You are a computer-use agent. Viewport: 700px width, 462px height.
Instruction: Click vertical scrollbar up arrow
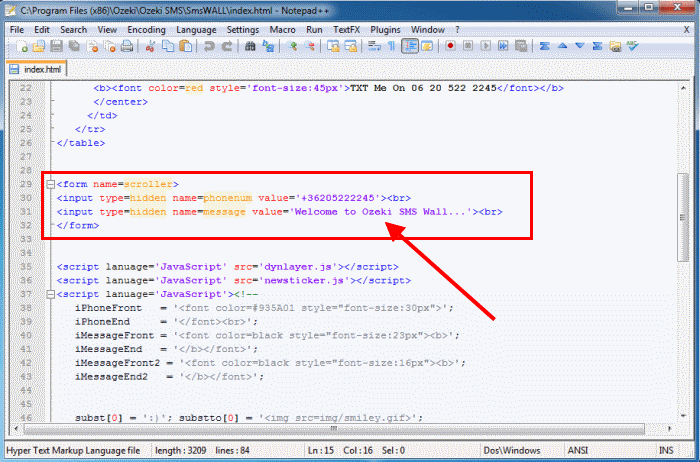click(x=683, y=88)
